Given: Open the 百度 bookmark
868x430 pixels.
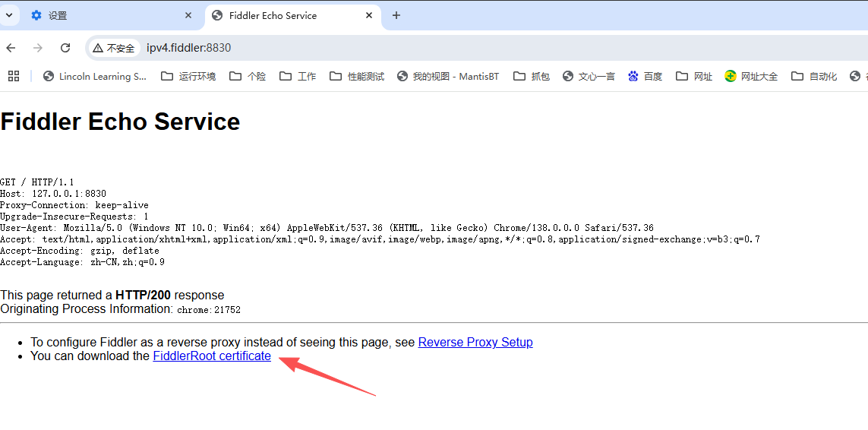Looking at the screenshot, I should (645, 77).
